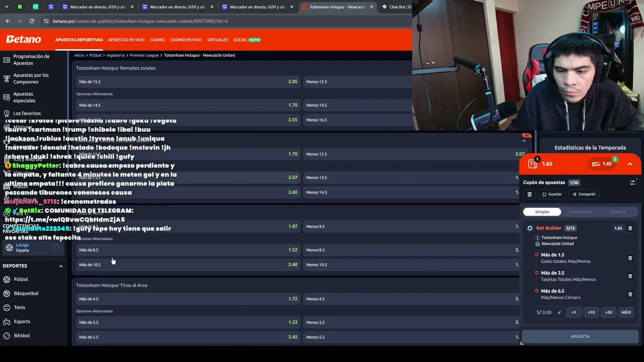Image resolution: width=644 pixels, height=362 pixels.
Task: Share the bet slip with Compartir
Action: [x=584, y=194]
